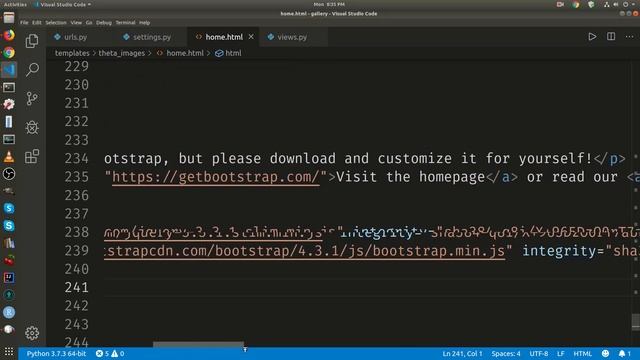Open Visual Studio Code app menu in top bar
Viewport: 640px width, 360px height.
pos(63,4)
